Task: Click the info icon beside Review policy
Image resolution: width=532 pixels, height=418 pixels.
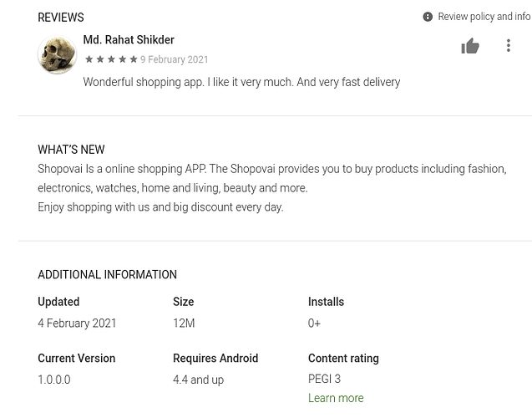Action: pyautogui.click(x=428, y=17)
